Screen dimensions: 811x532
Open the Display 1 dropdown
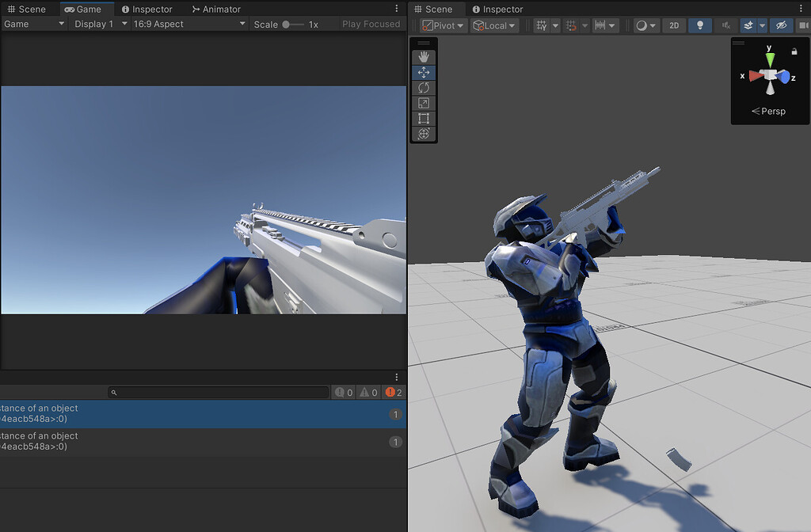click(x=98, y=24)
